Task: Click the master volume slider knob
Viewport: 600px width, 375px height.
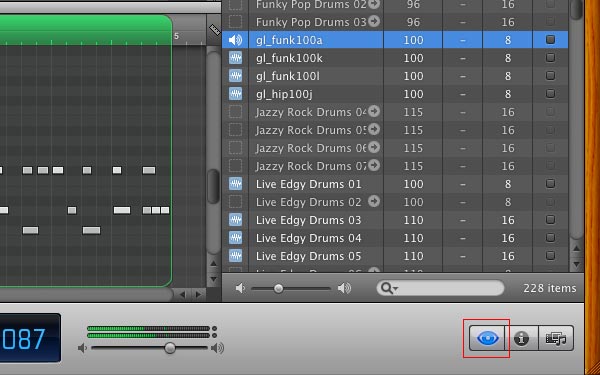Action: (170, 348)
